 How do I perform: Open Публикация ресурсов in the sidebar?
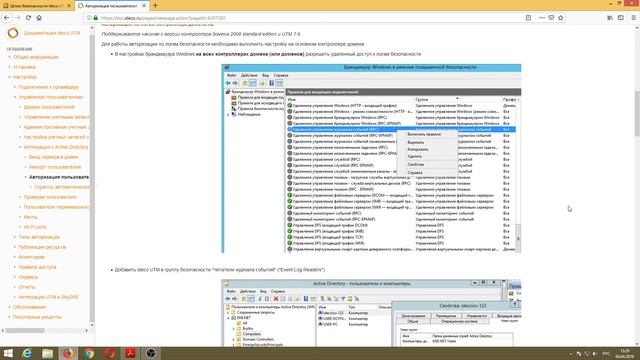point(42,247)
